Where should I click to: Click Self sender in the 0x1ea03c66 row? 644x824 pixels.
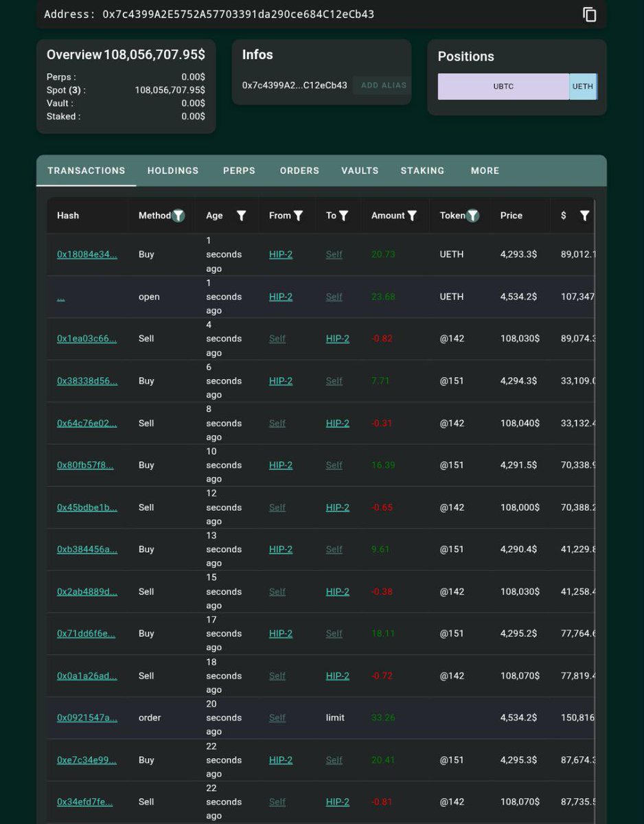pos(277,339)
